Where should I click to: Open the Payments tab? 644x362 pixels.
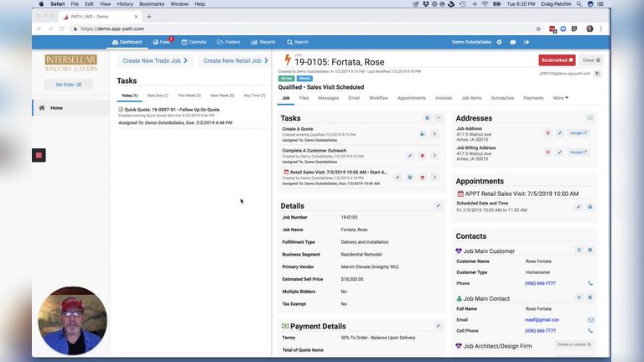[533, 98]
